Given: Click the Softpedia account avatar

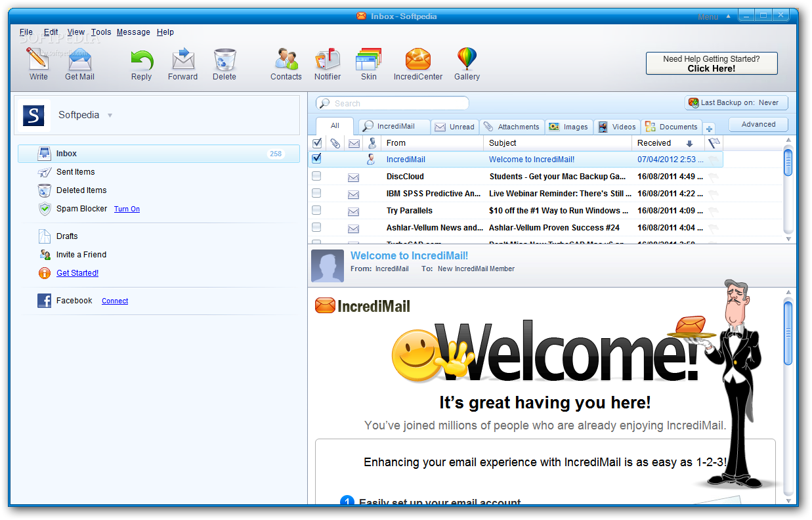Looking at the screenshot, I should [33, 116].
